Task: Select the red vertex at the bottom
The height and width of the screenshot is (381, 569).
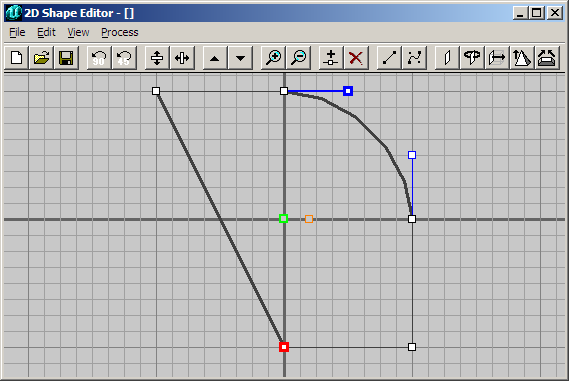Action: 284,347
